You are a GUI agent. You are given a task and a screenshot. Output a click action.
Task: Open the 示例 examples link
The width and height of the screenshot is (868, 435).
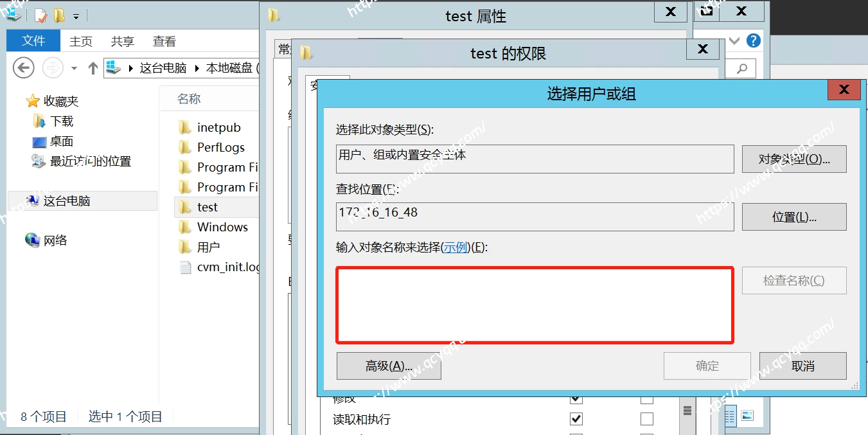click(x=456, y=247)
